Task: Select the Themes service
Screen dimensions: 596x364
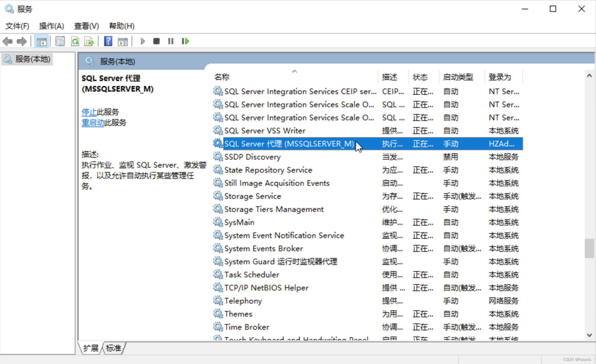Action: pyautogui.click(x=368, y=314)
